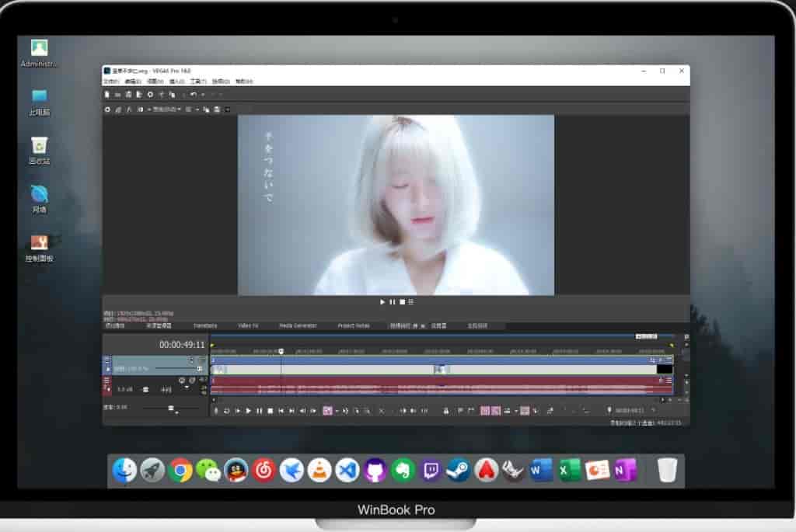
Task: Click the Go to Start transport button
Action: pyautogui.click(x=281, y=410)
